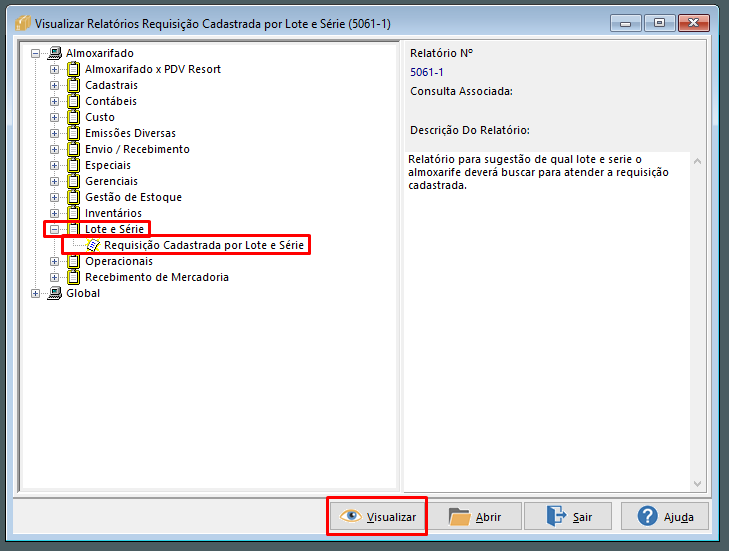
Task: Expand the Recebimento de Mercadoria folder
Action: click(54, 278)
